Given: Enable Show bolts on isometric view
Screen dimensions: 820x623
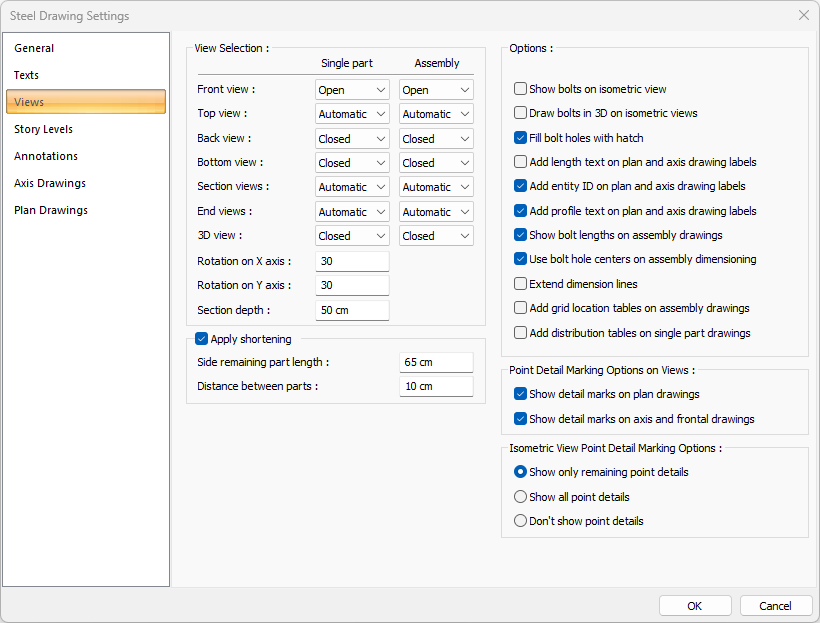Looking at the screenshot, I should 520,89.
